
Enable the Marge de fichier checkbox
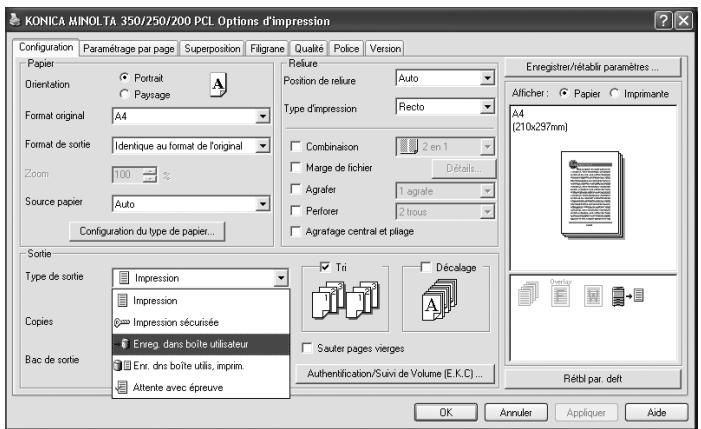296,167
